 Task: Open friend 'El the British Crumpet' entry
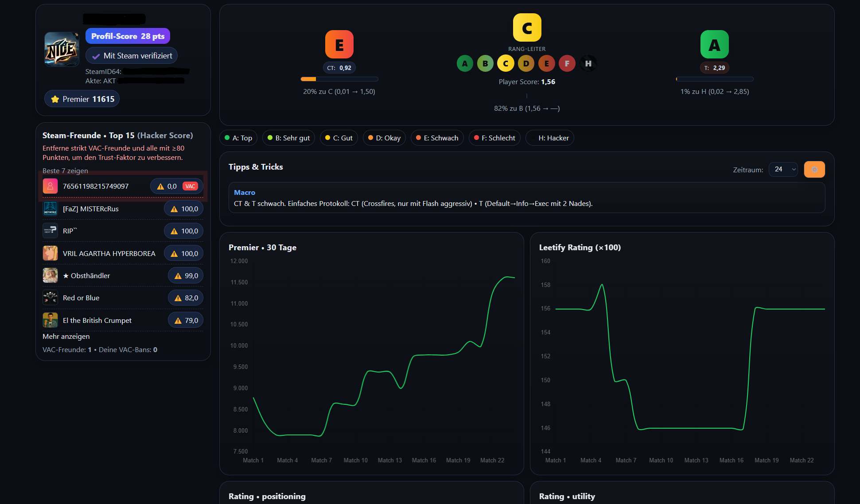(x=97, y=320)
